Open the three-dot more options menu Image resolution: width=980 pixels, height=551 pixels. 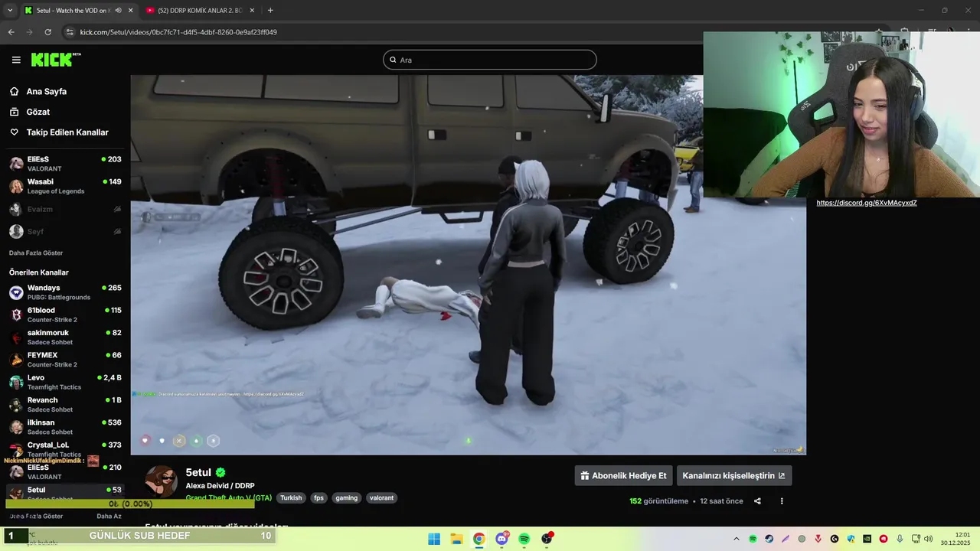[782, 501]
